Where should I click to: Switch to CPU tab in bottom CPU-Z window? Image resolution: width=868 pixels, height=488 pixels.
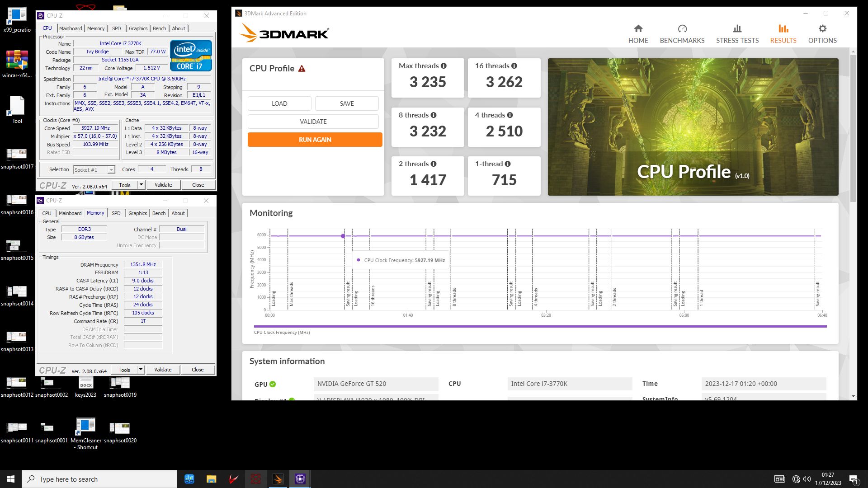click(x=47, y=213)
